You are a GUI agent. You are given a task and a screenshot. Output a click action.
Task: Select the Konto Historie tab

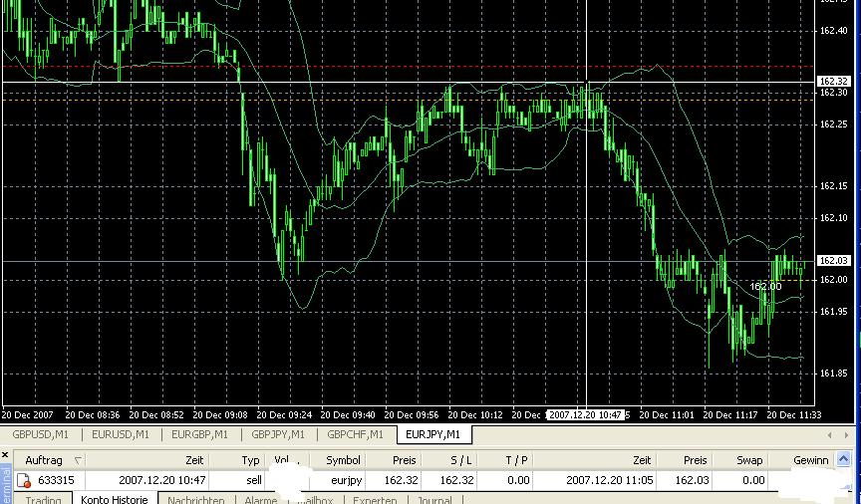(115, 499)
